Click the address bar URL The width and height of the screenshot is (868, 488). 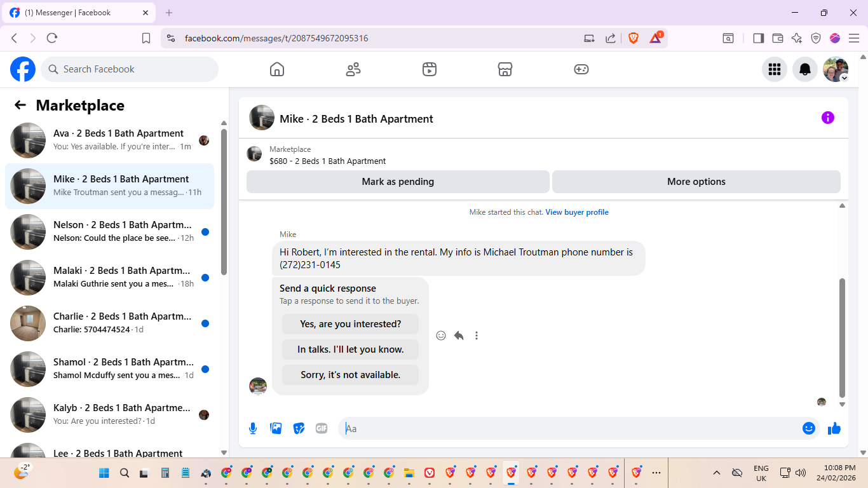(276, 38)
